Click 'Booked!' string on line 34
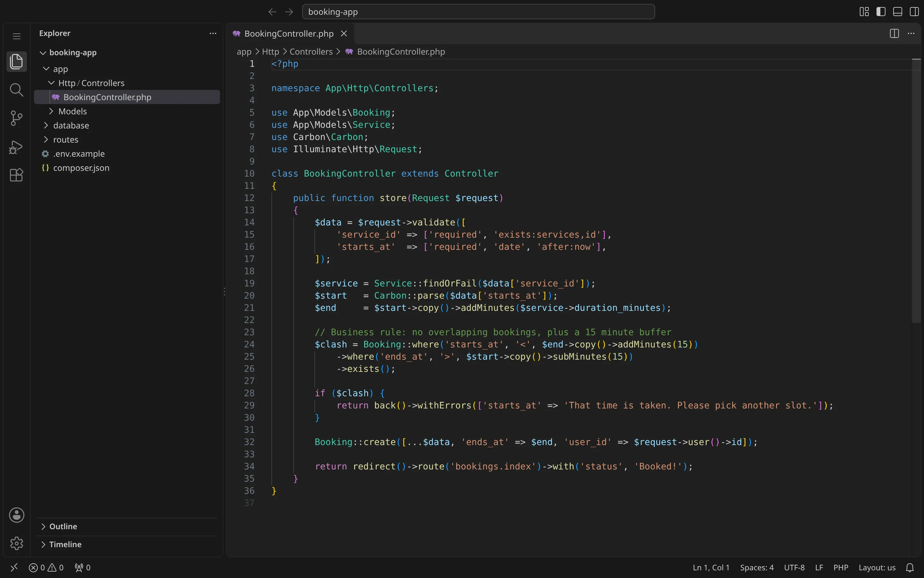Viewport: 924px width, 578px height. click(658, 466)
